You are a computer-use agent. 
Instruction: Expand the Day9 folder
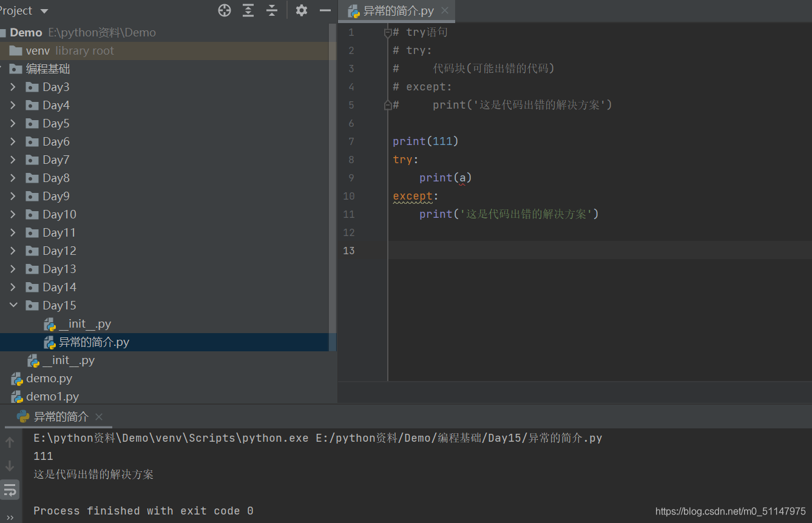pos(13,197)
